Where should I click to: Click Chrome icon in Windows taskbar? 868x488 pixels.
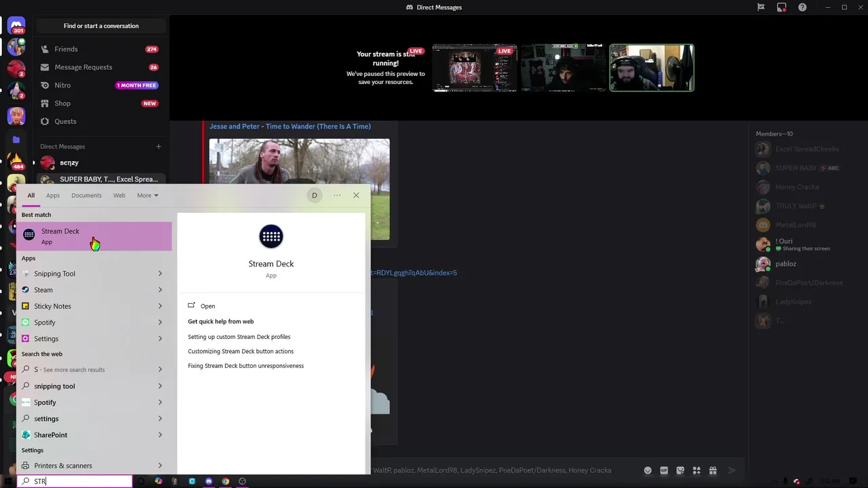[x=226, y=481]
